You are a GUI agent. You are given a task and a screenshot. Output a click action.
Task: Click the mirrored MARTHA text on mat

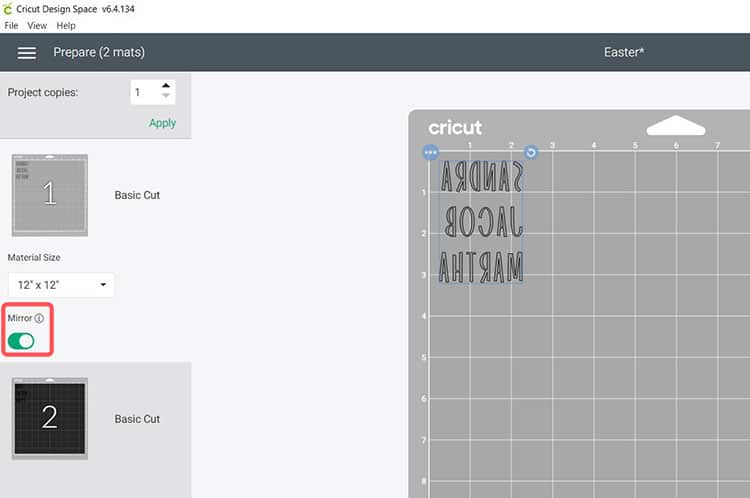tap(481, 267)
